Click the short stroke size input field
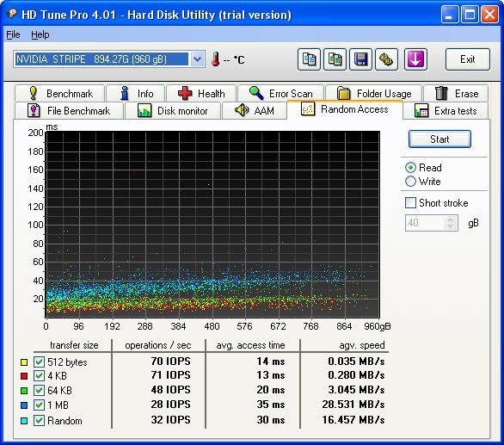The height and width of the screenshot is (445, 504). pyautogui.click(x=425, y=223)
